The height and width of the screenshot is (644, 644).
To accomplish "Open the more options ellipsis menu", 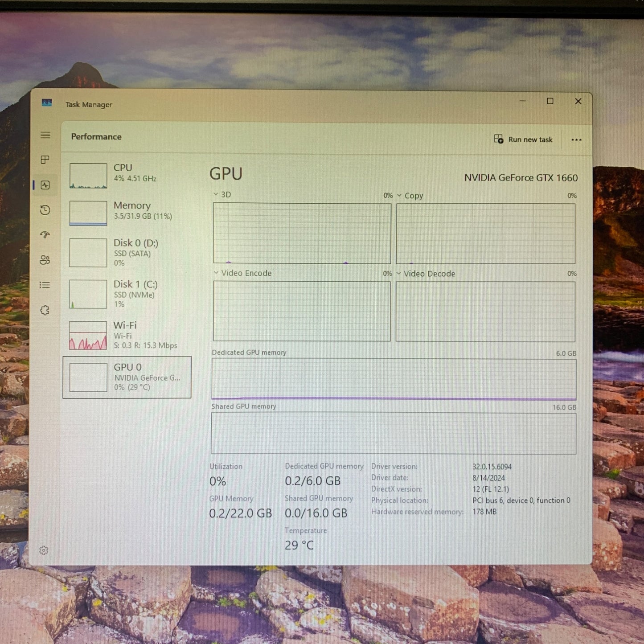I will click(x=576, y=139).
